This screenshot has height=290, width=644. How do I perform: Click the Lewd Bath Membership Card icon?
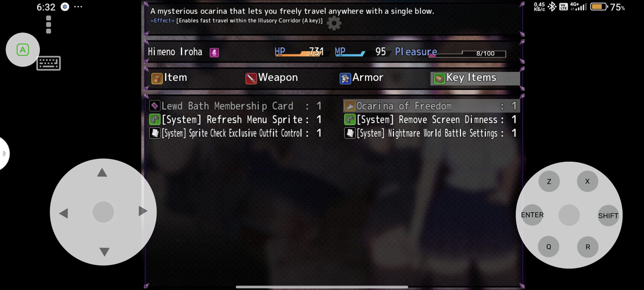pyautogui.click(x=155, y=106)
